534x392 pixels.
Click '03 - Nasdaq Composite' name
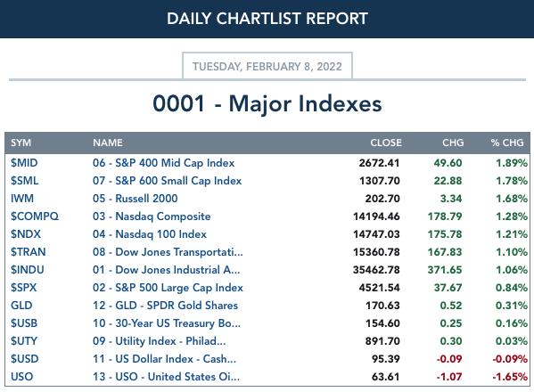[152, 216]
